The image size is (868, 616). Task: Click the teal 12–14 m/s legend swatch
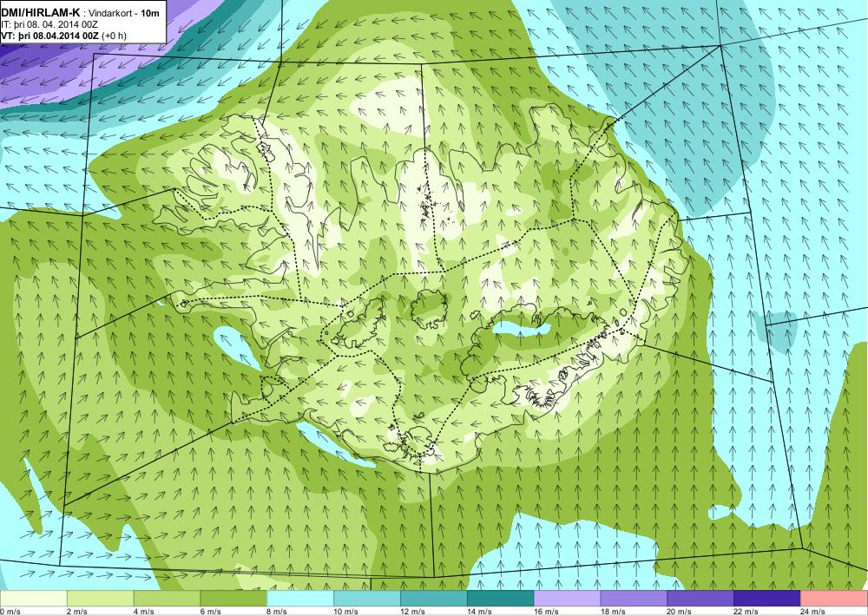[434, 599]
